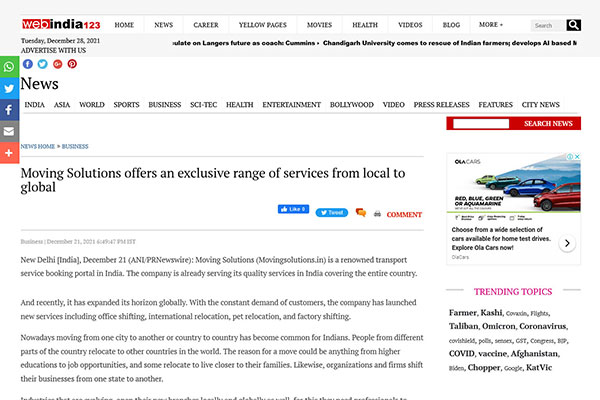
Task: Click the Ola Cars advertisement image
Action: pos(514,187)
